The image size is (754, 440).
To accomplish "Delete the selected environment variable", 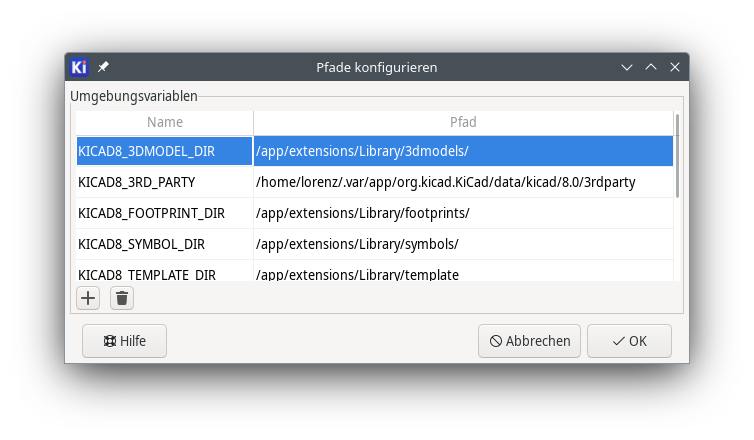I will click(x=122, y=298).
